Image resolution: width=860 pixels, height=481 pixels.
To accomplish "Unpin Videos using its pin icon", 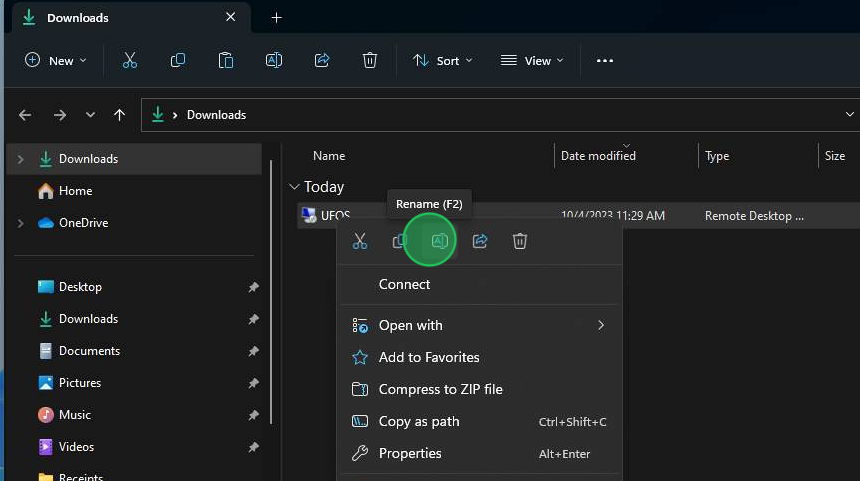I will 253,447.
